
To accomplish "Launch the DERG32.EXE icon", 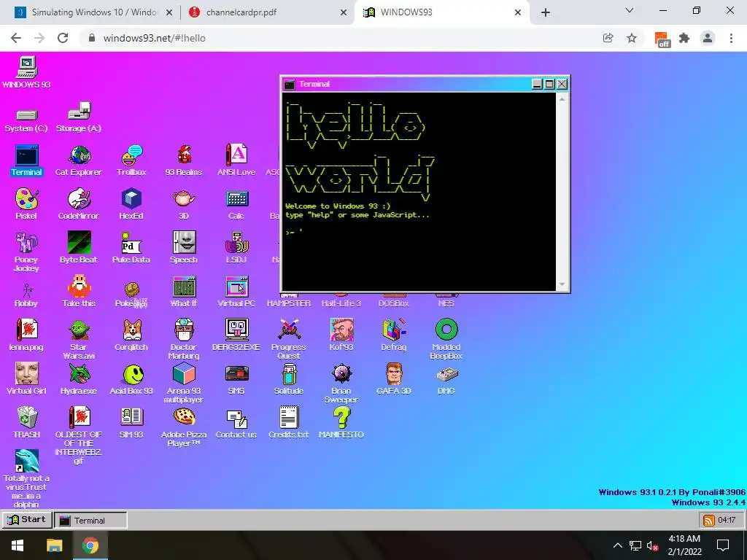I will pos(236,330).
